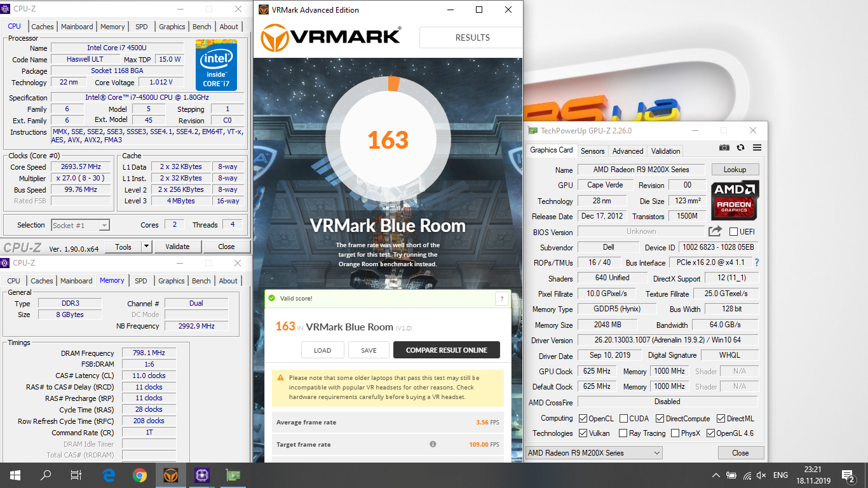Image resolution: width=868 pixels, height=488 pixels.
Task: Click the Driver Version field in GPU-Z
Action: pyautogui.click(x=667, y=340)
